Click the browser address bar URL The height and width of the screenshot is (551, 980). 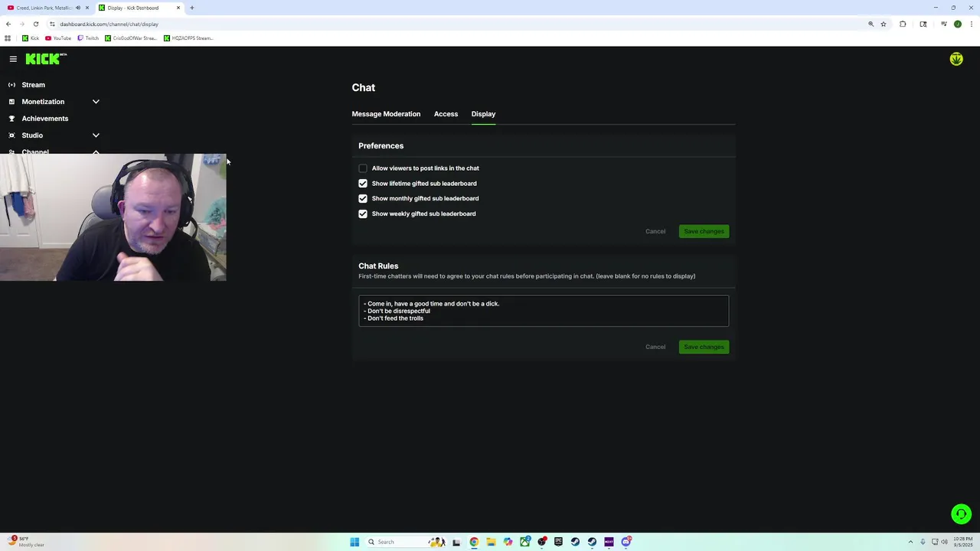(109, 24)
